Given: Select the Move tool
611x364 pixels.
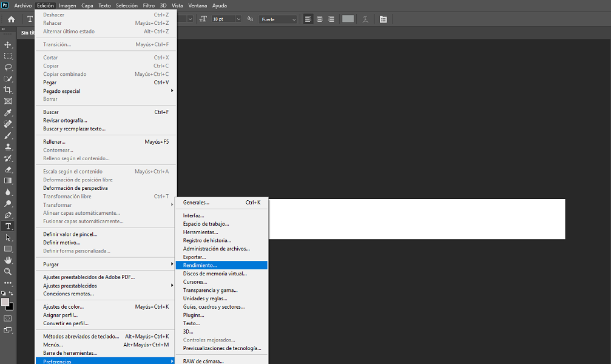Looking at the screenshot, I should (x=8, y=45).
